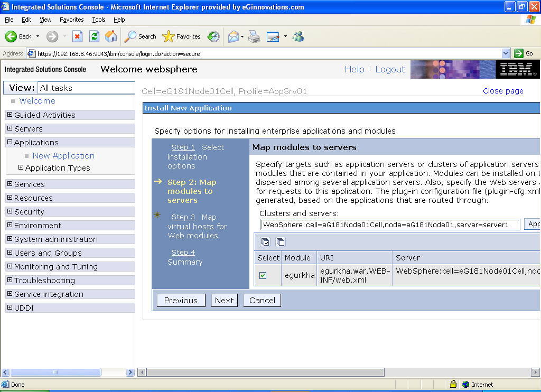Go to Step 4 Summary link
The width and height of the screenshot is (541, 392).
pos(183,253)
